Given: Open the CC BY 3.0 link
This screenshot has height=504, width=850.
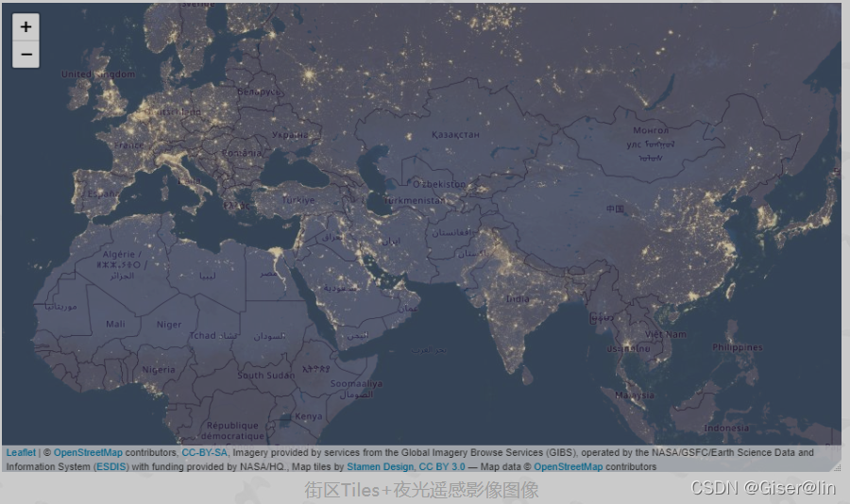Looking at the screenshot, I should click(x=442, y=466).
